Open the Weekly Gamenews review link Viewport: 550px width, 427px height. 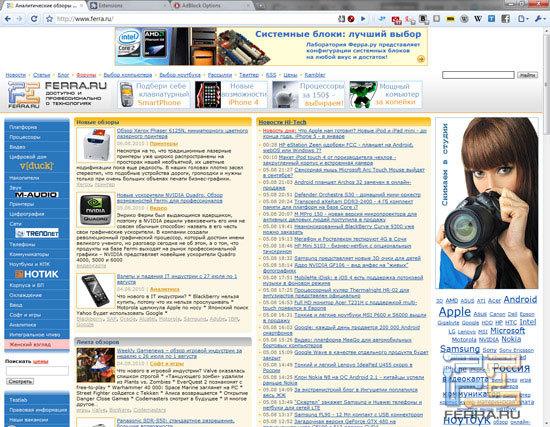pyautogui.click(x=179, y=353)
